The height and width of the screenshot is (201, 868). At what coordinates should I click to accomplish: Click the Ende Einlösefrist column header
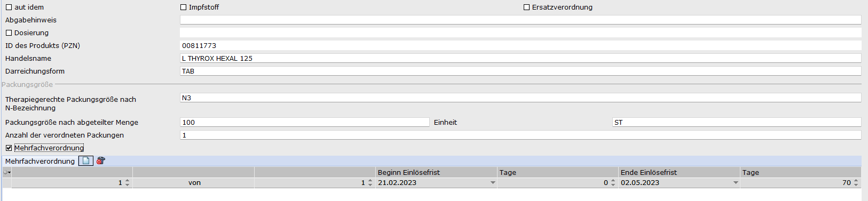(x=679, y=172)
